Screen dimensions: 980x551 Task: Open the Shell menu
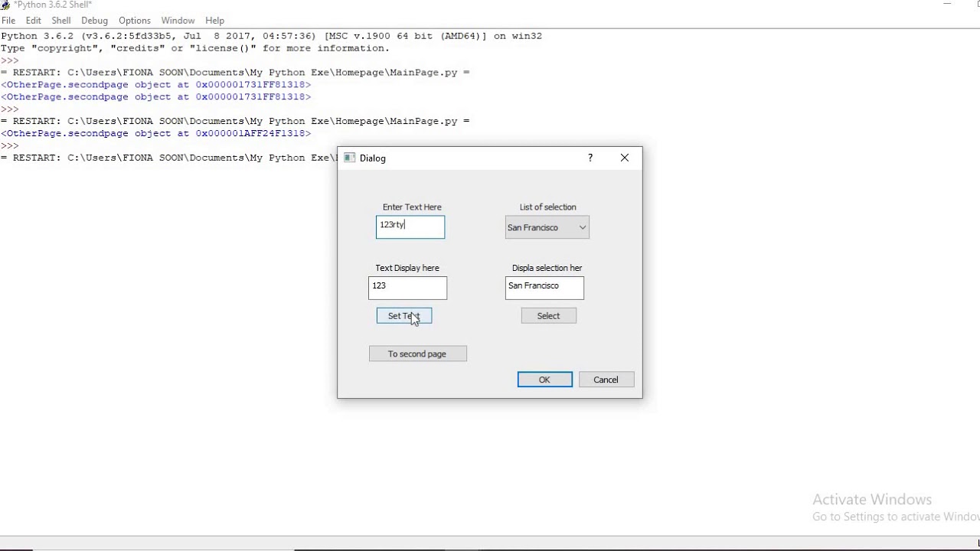[x=61, y=21]
